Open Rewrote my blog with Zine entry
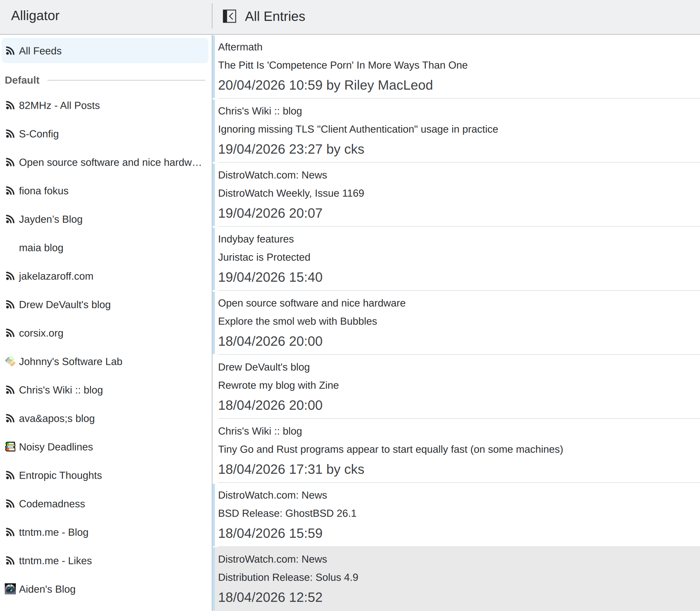Screen dimensions: 700x611 coord(456,387)
